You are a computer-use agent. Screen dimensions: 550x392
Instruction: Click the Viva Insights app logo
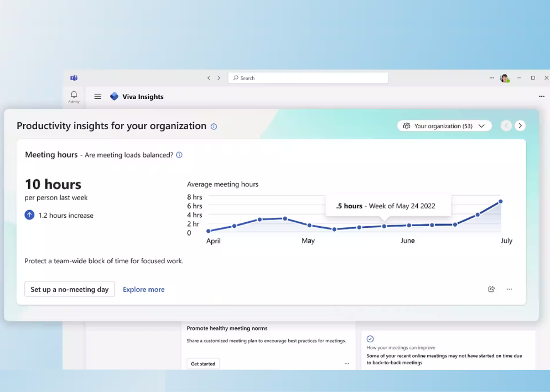[114, 96]
